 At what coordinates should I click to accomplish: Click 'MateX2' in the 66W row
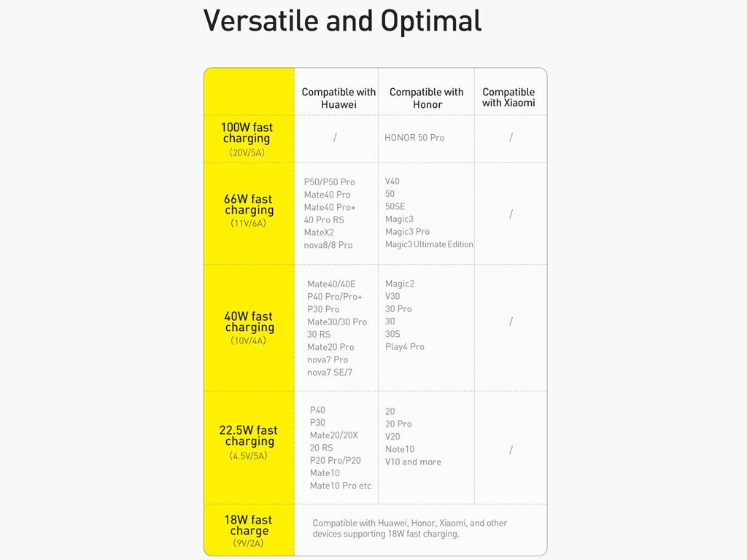(319, 233)
